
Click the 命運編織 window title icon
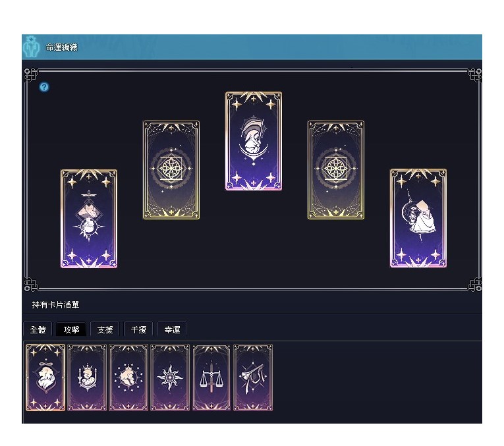(31, 47)
